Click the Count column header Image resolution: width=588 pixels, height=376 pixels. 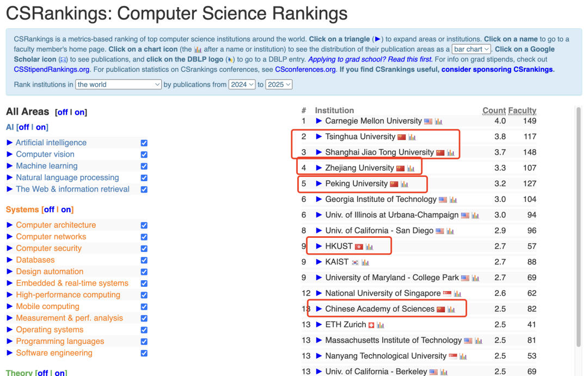click(494, 110)
